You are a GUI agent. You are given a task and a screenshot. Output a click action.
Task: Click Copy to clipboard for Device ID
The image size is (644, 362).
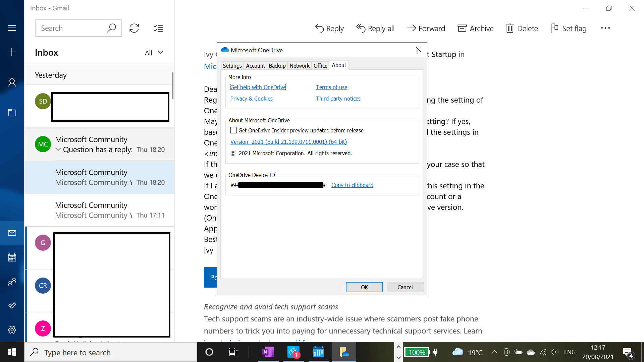(352, 185)
